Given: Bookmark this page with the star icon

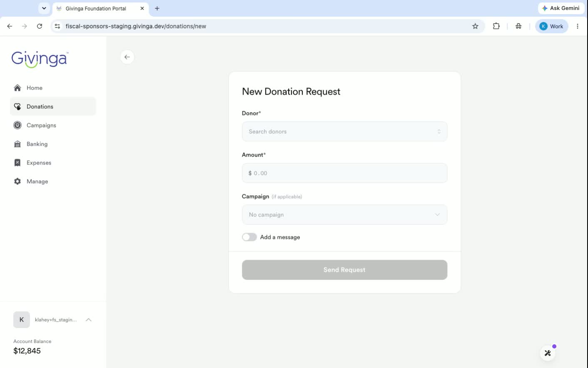Looking at the screenshot, I should (x=475, y=26).
